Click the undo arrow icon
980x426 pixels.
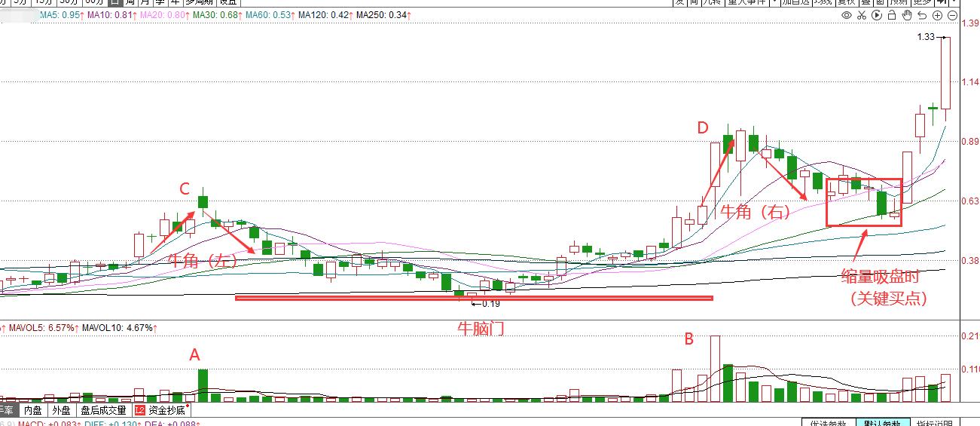tap(922, 15)
